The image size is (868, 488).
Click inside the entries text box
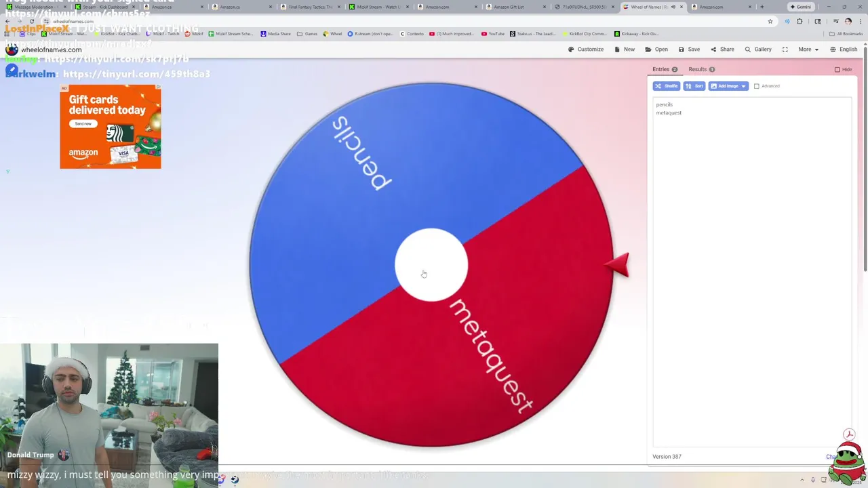coord(752,271)
